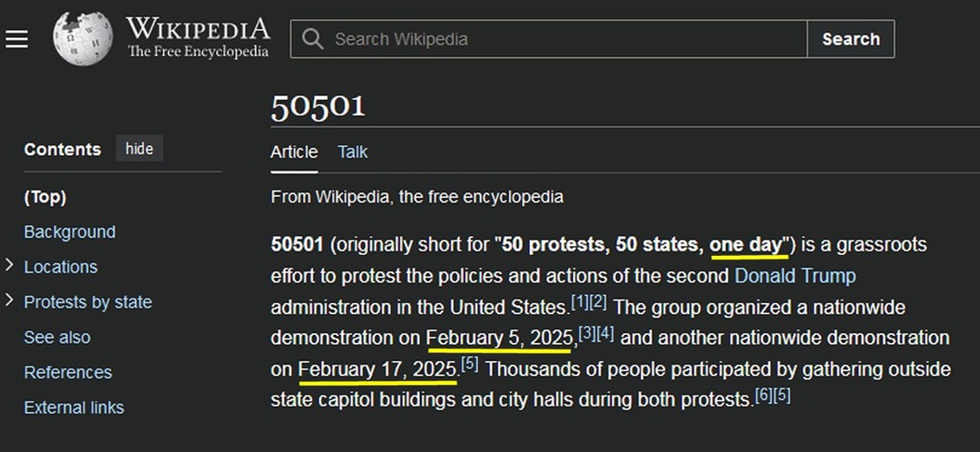Screen dimensions: 980x452
Task: Click the (Top) contents entry
Action: (x=45, y=198)
